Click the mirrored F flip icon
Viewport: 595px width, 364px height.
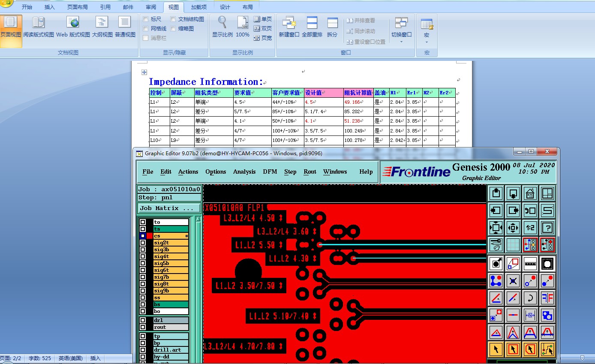[547, 298]
